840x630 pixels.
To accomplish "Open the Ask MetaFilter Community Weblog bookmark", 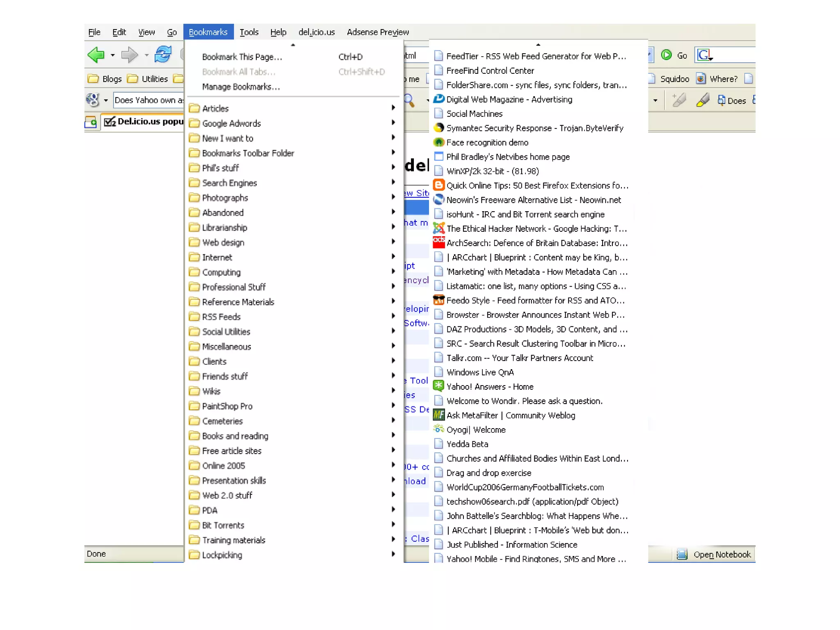I will (x=510, y=415).
